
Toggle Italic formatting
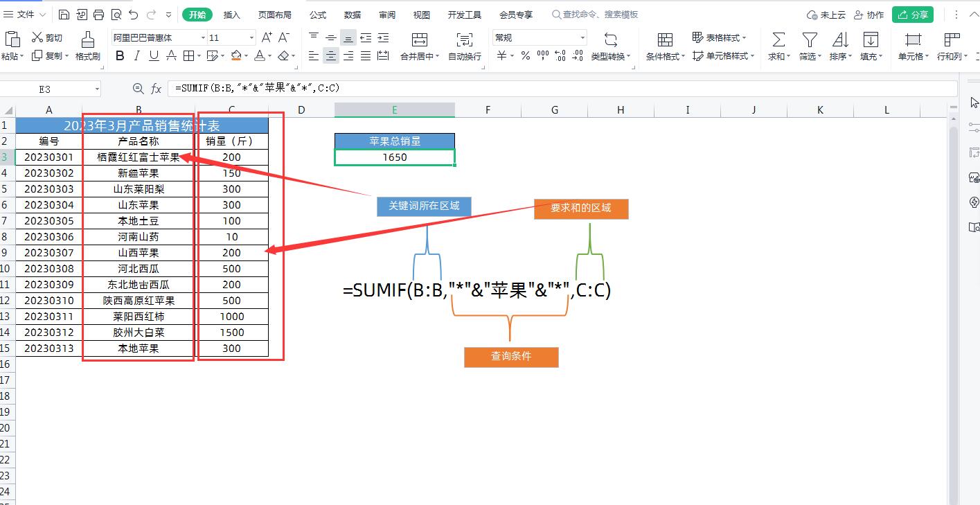[x=137, y=56]
